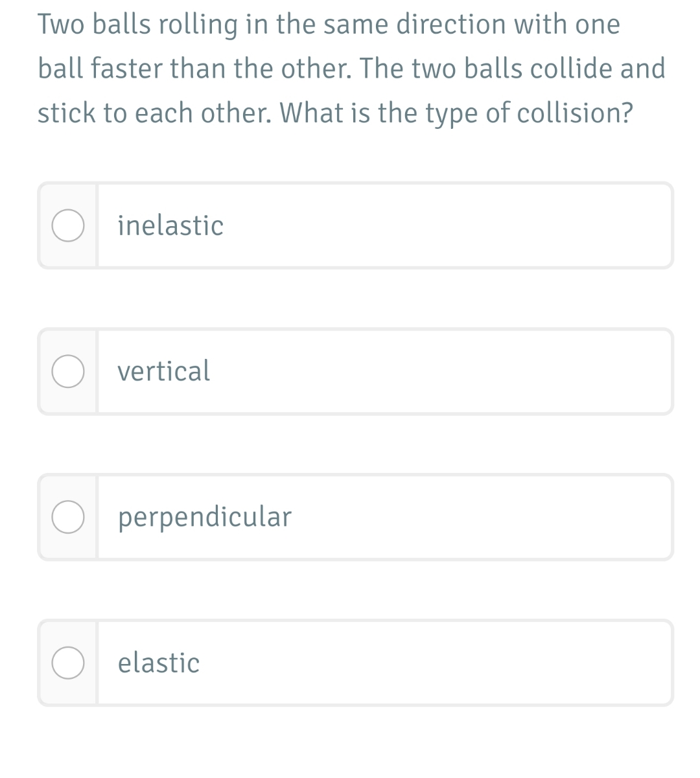Select the radio button for elastic
This screenshot has width=700, height=778.
(68, 663)
